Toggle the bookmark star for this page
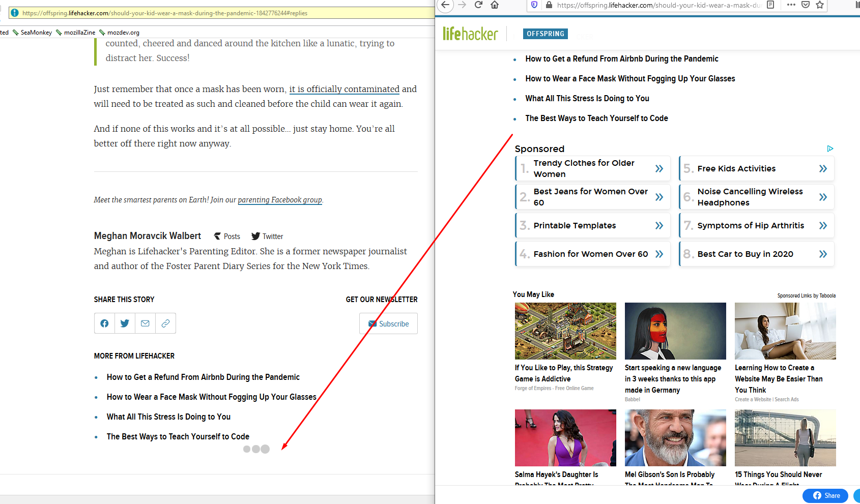The width and height of the screenshot is (860, 504). (820, 6)
